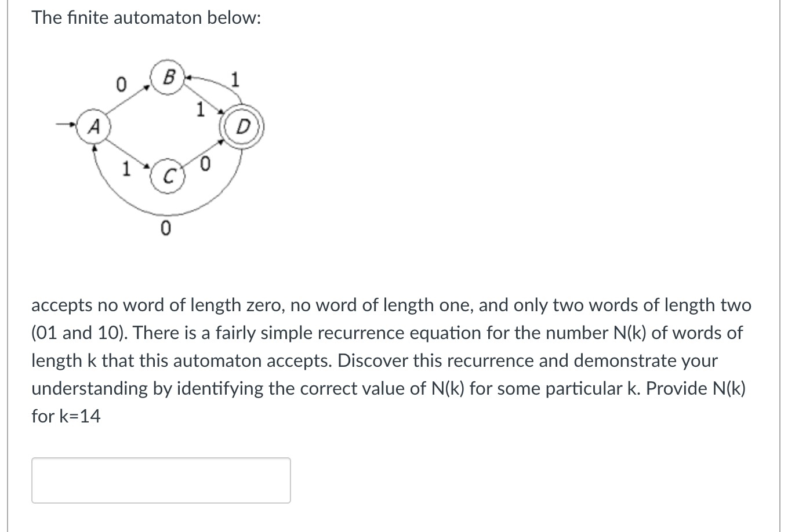Screen dimensions: 806x532
Task: Click the double-circled accepting state D
Action: pyautogui.click(x=242, y=126)
